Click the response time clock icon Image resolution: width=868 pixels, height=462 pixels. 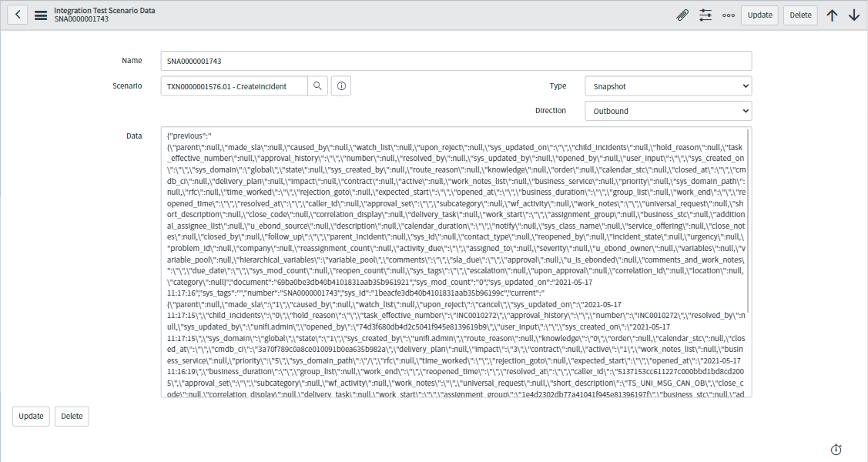(836, 450)
